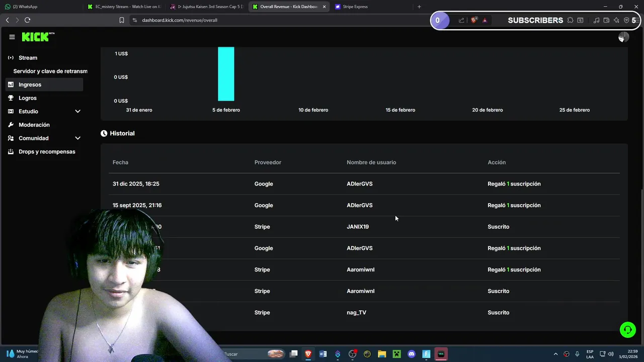Open Brave browser from taskbar
The width and height of the screenshot is (644, 362).
tap(308, 354)
